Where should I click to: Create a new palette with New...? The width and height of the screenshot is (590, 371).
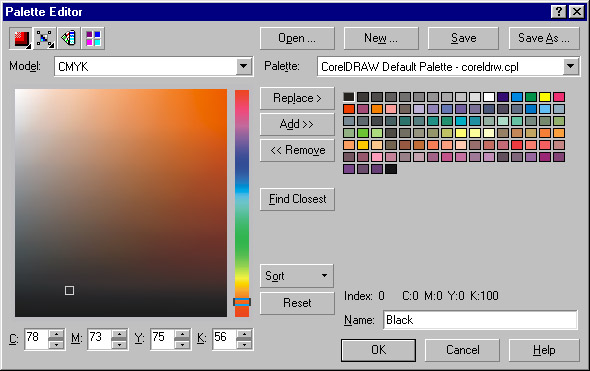point(381,38)
